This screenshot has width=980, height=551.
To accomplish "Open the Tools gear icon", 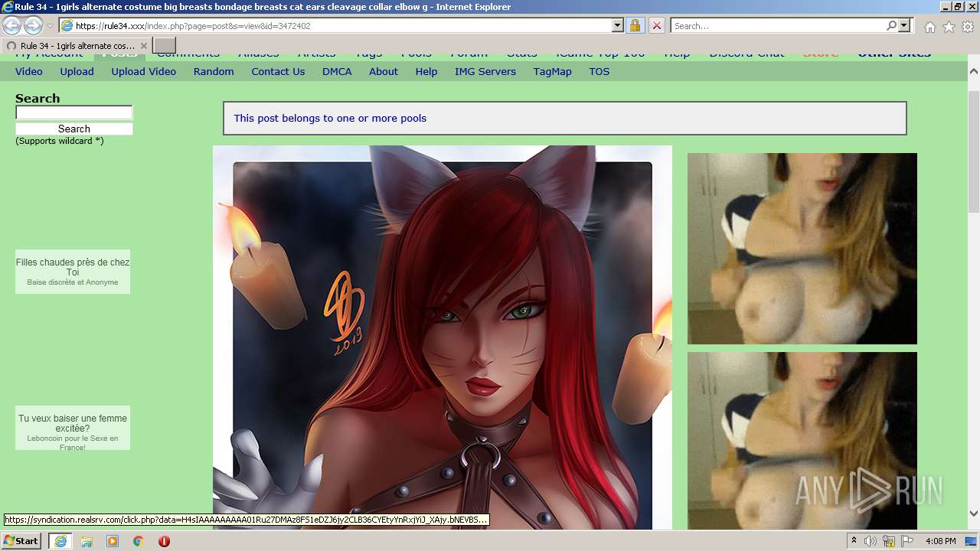I will 968,27.
